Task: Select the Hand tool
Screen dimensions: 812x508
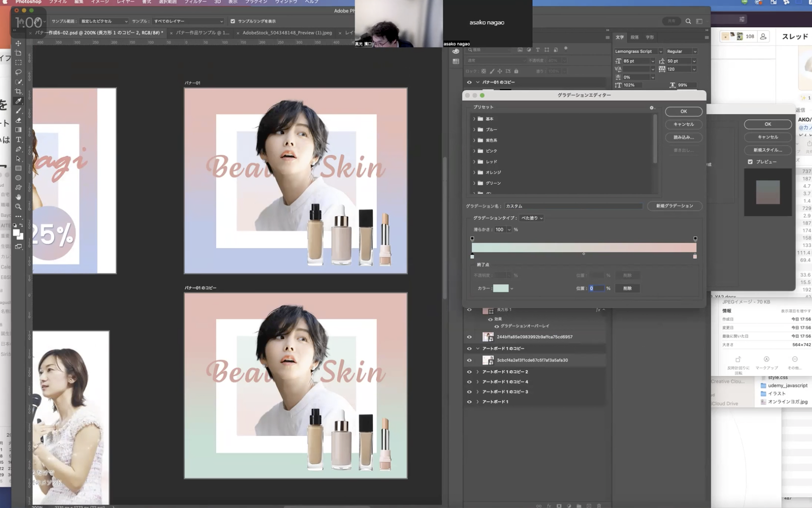Action: tap(19, 197)
